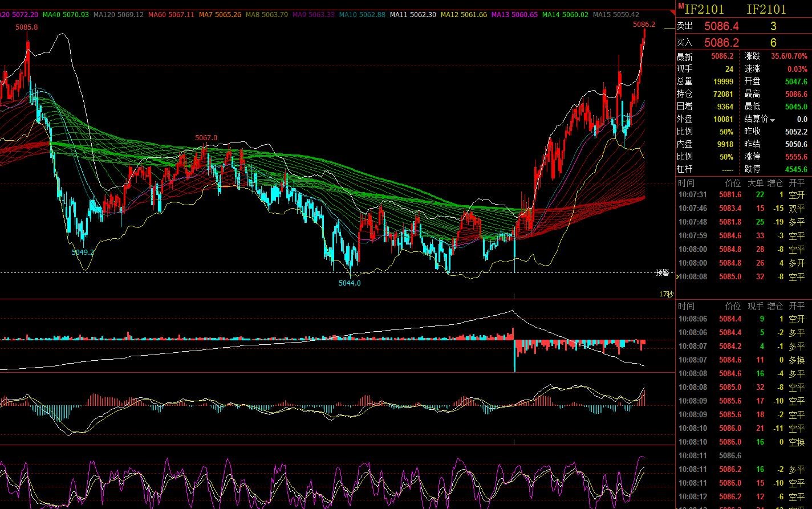Click the 昨收 value 5052.2
This screenshot has height=509, width=812.
pos(796,132)
